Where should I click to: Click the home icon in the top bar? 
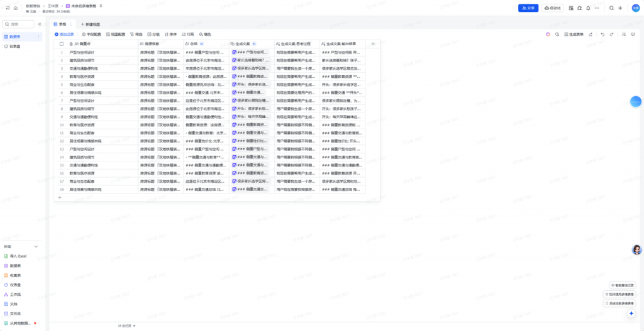click(x=16, y=8)
